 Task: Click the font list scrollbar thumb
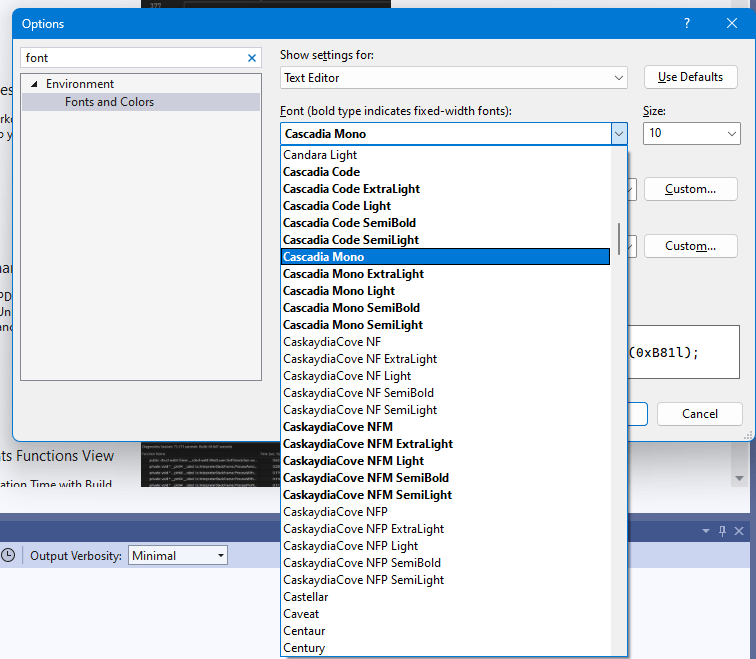(619, 238)
